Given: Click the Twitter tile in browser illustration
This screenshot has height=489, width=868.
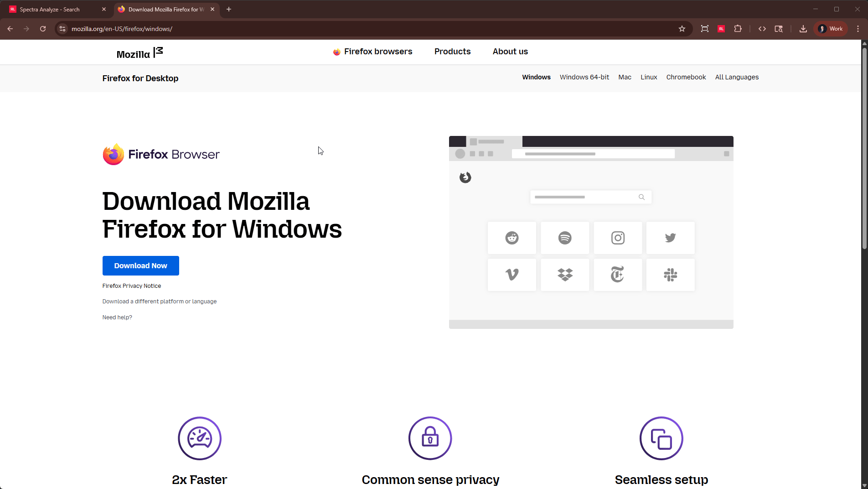Looking at the screenshot, I should pos(671,238).
